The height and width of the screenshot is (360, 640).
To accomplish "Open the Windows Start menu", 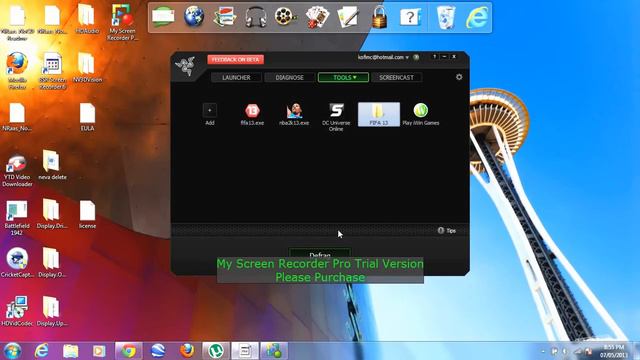I will point(12,351).
